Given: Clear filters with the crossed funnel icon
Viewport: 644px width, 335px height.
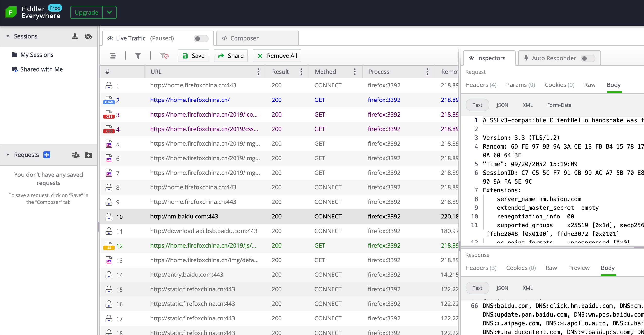Looking at the screenshot, I should coord(164,56).
